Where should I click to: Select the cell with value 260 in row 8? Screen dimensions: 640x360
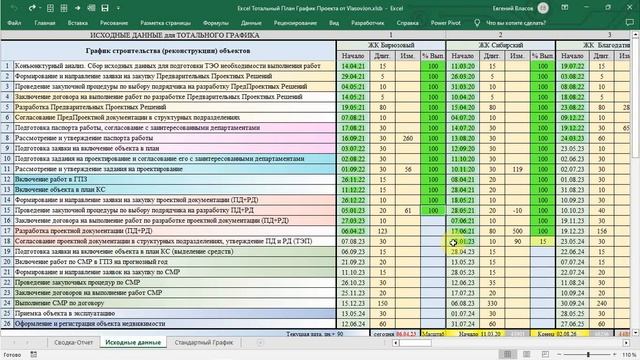click(407, 138)
